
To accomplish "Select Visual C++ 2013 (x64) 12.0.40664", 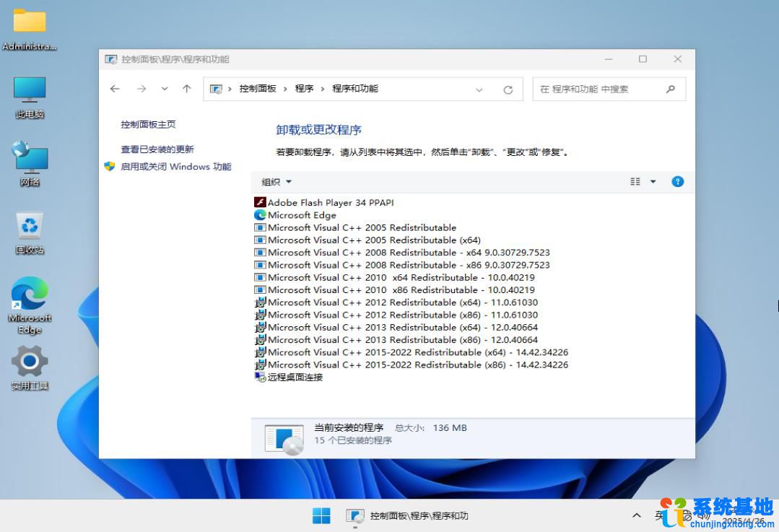I will (403, 327).
